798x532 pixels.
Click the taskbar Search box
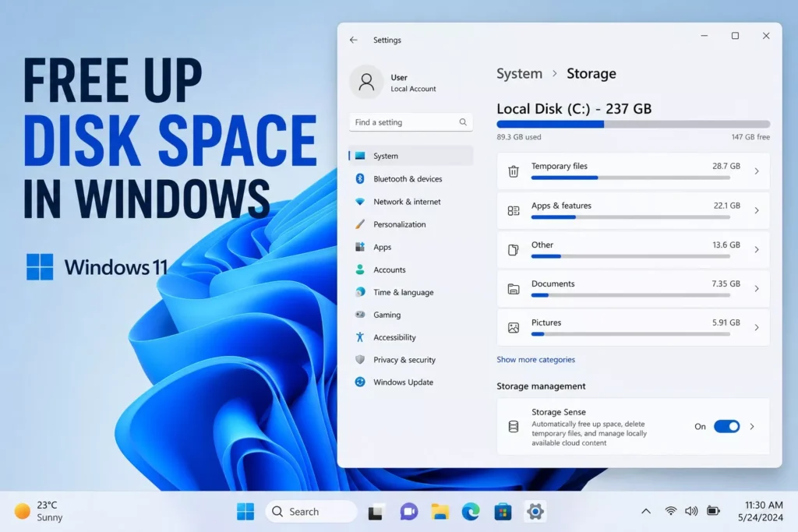click(x=311, y=512)
